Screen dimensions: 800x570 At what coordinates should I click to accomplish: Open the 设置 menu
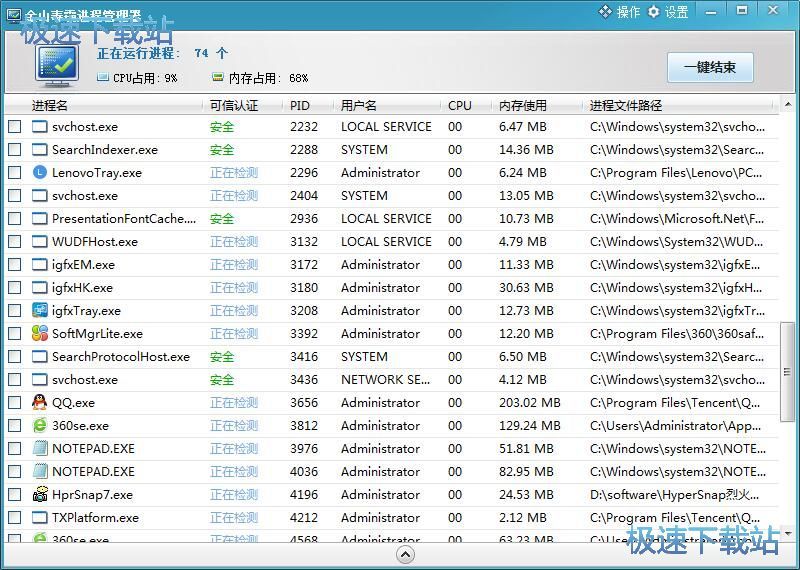pos(668,11)
